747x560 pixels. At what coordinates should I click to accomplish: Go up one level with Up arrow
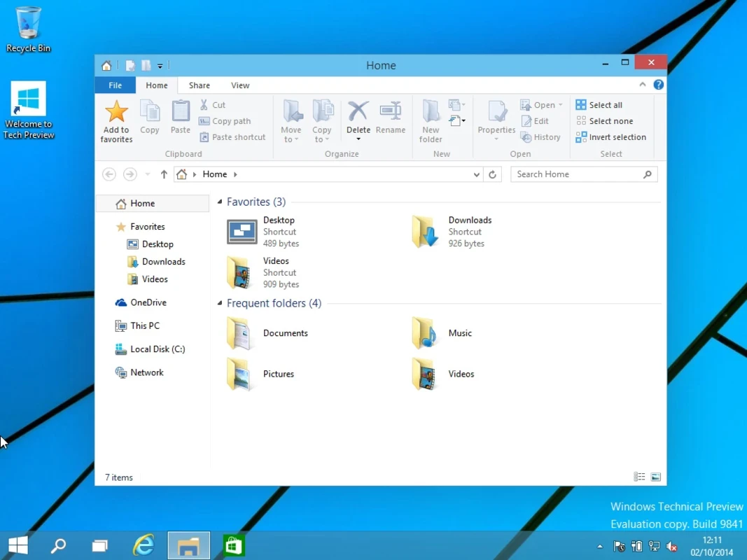point(164,174)
